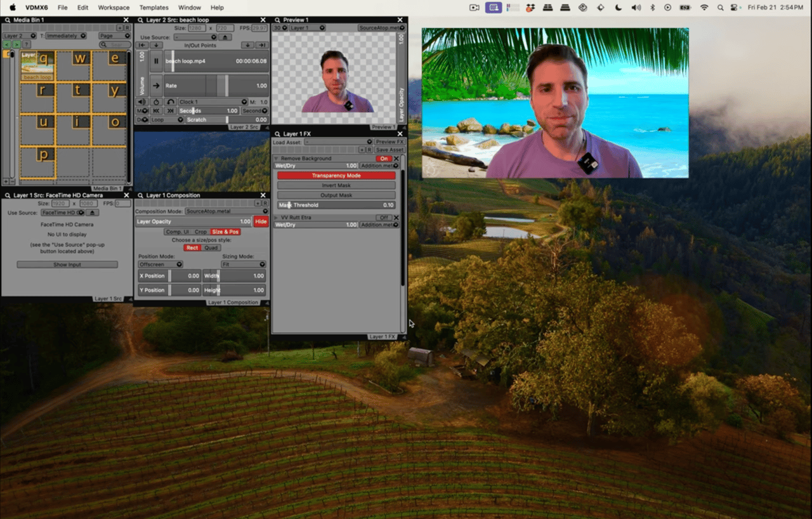Click Show Input in Layer 1 Src panel
Image resolution: width=812 pixels, height=519 pixels.
point(67,264)
